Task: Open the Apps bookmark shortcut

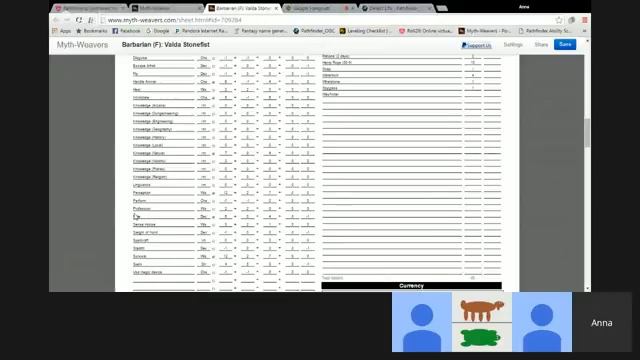Action: click(x=62, y=31)
